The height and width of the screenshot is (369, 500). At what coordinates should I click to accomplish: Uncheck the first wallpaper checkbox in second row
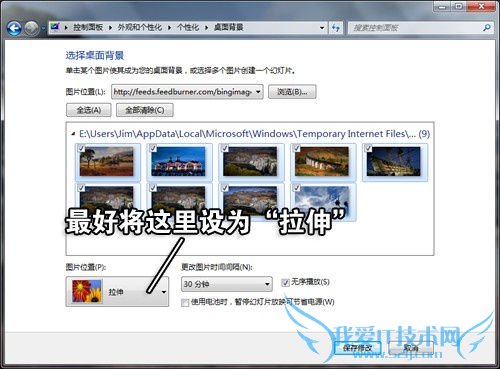(81, 188)
